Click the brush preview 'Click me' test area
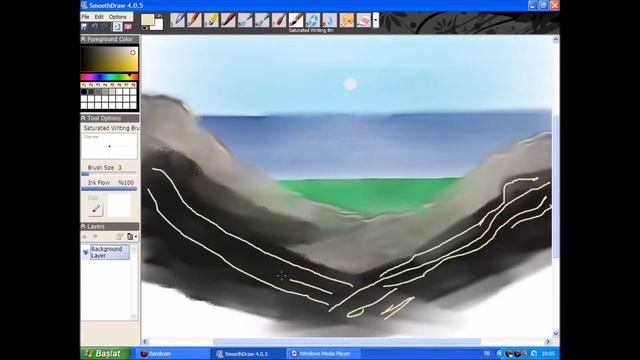 (109, 146)
